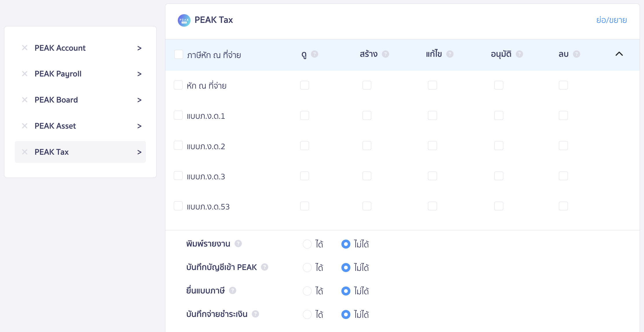Collapse the ภาษีหัก ณ ที่จ่าย permission table
Screen dimensions: 644x332
click(x=619, y=54)
